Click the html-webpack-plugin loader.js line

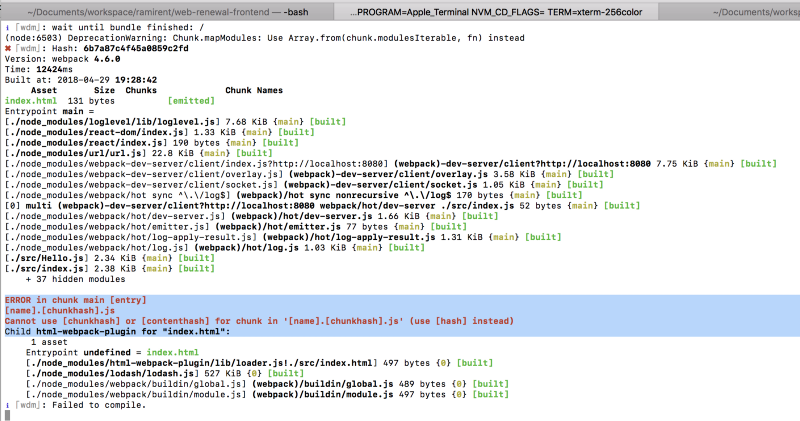coord(259,363)
